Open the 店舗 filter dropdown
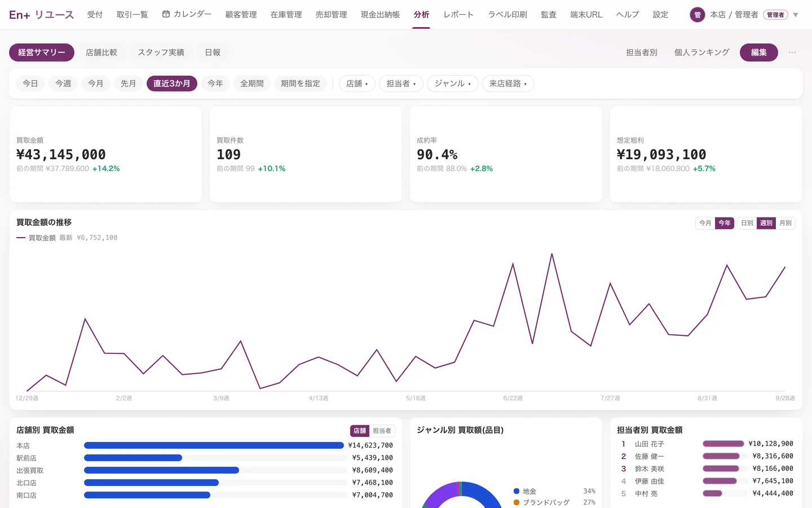Image resolution: width=812 pixels, height=508 pixels. tap(357, 84)
